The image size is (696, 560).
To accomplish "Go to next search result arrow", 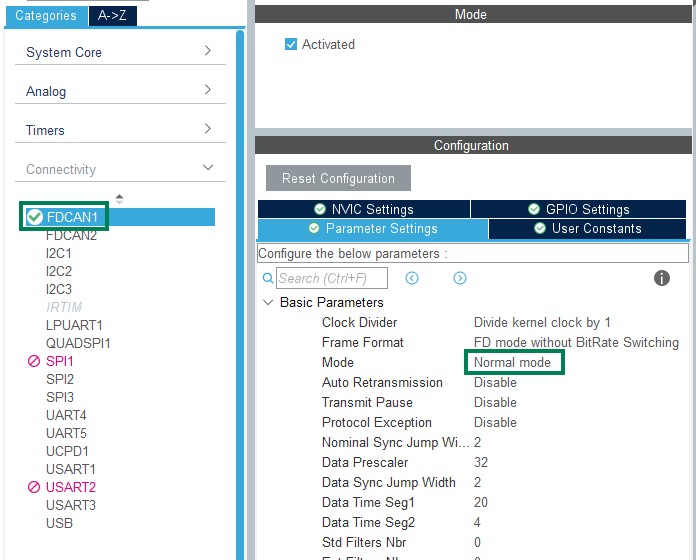I will (460, 278).
